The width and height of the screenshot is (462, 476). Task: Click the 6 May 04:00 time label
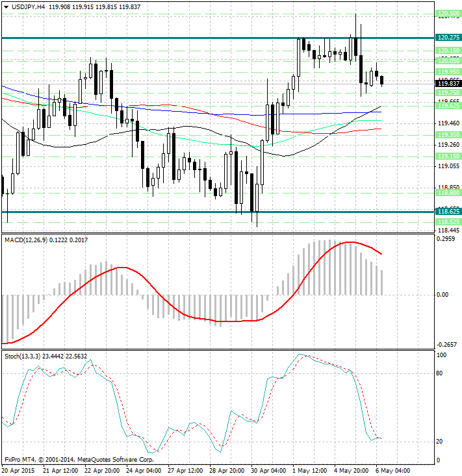pos(394,470)
